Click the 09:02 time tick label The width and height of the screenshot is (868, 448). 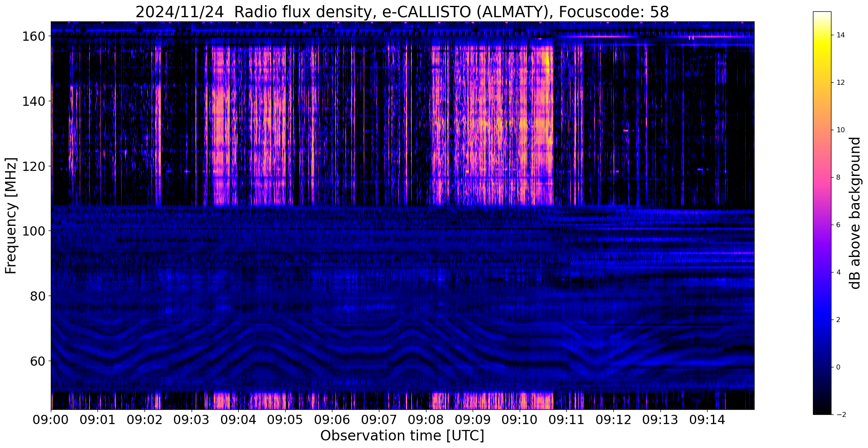click(145, 419)
